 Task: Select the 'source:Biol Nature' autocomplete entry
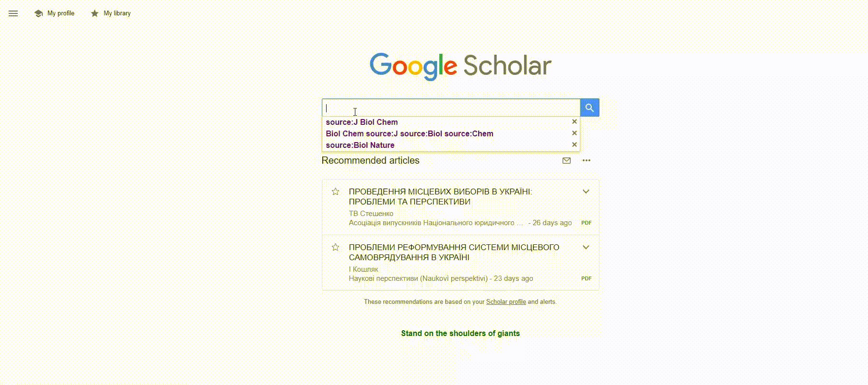tap(360, 145)
